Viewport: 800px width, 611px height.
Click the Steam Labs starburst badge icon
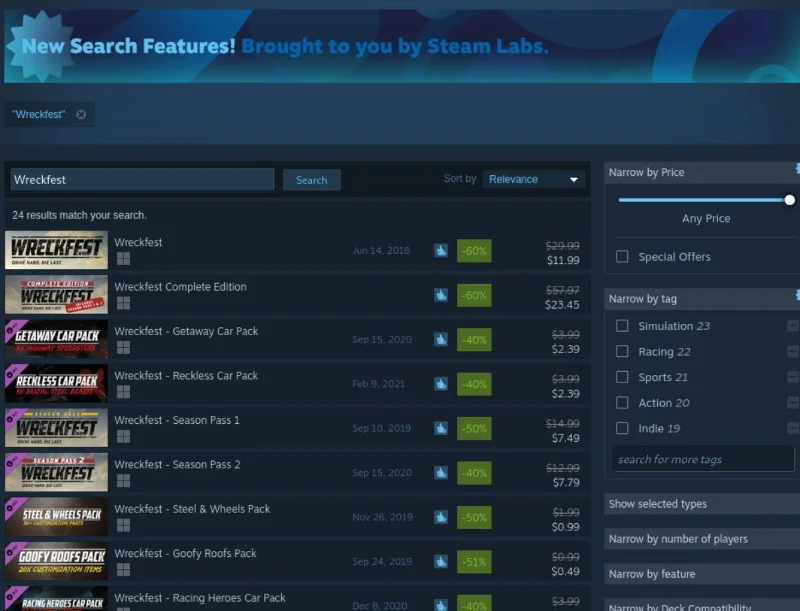[40, 46]
